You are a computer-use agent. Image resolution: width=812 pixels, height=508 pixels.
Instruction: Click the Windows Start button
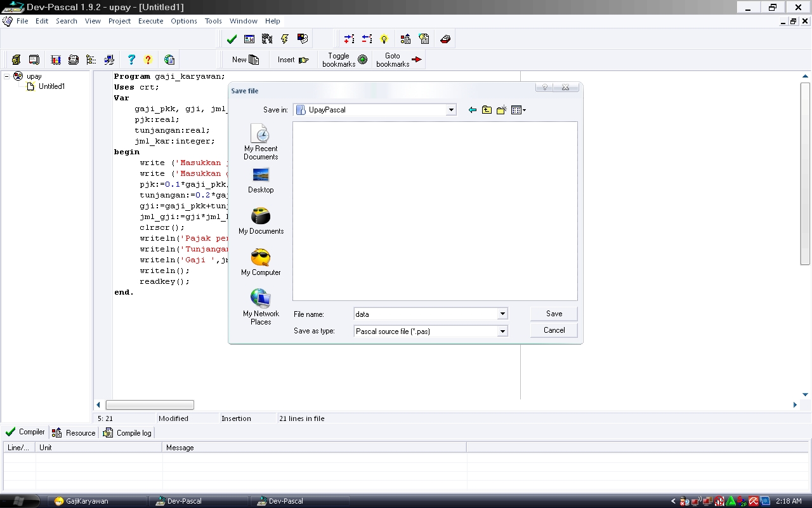point(19,501)
